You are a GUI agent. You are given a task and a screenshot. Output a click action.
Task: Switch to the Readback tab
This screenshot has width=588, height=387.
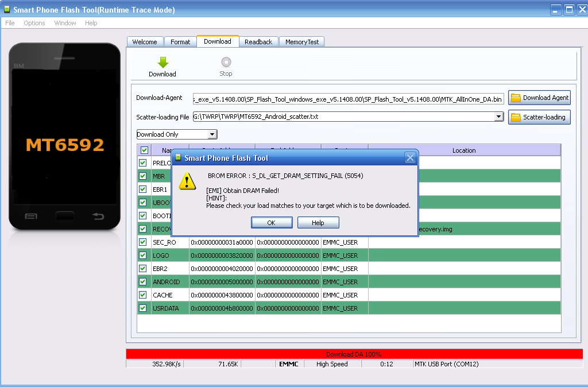(258, 42)
